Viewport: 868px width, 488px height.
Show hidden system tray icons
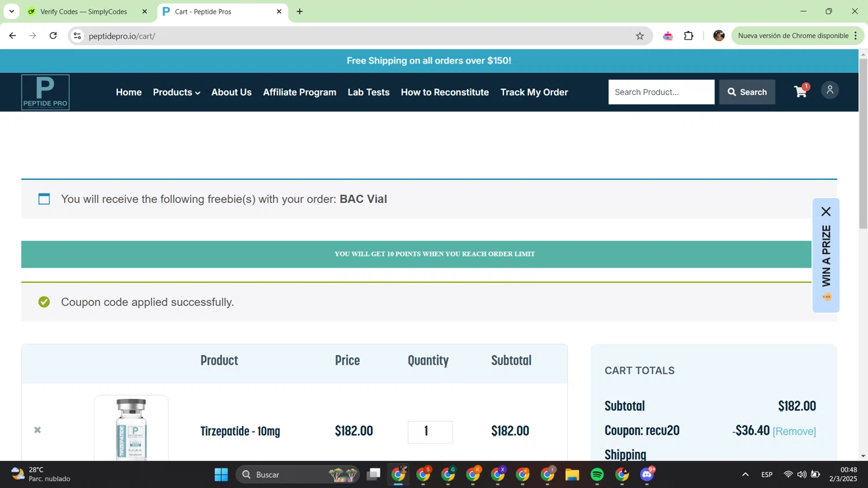pyautogui.click(x=745, y=475)
